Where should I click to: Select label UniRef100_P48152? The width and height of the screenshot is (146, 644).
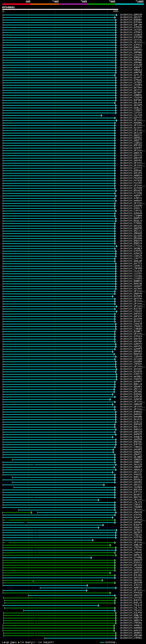tap(131, 475)
